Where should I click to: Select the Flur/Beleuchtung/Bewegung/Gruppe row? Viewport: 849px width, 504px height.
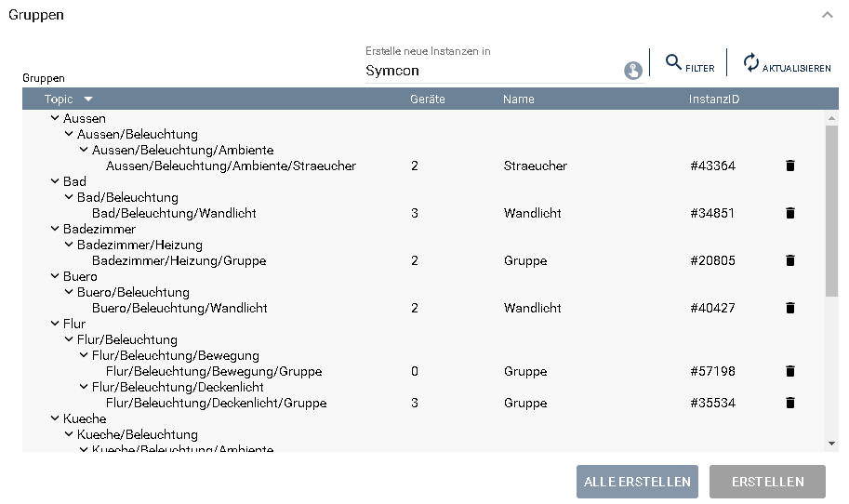(x=423, y=371)
